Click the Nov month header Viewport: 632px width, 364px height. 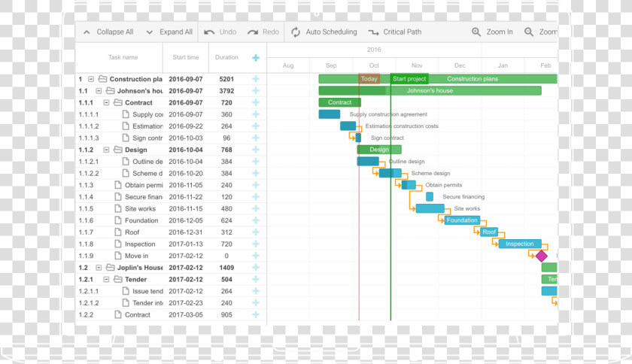point(417,65)
